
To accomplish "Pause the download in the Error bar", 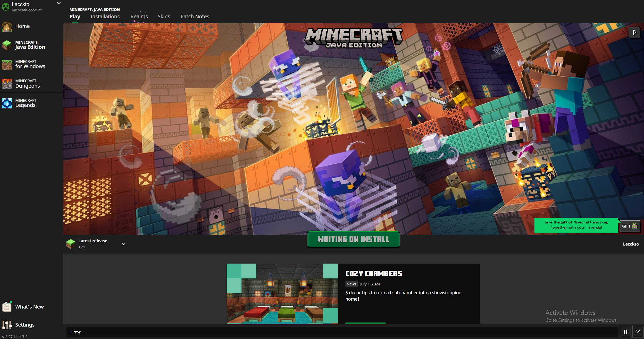I will [625, 332].
